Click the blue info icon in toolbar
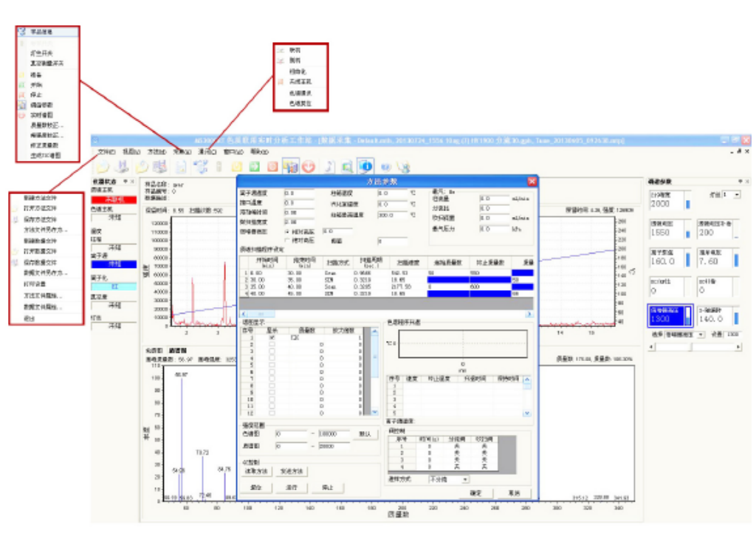Screen dimensions: 756x533 coord(365,166)
